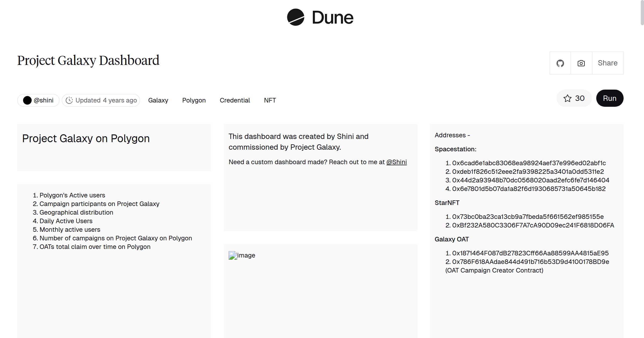This screenshot has height=338, width=644.
Task: Star the dashboard with the star icon
Action: (x=567, y=98)
